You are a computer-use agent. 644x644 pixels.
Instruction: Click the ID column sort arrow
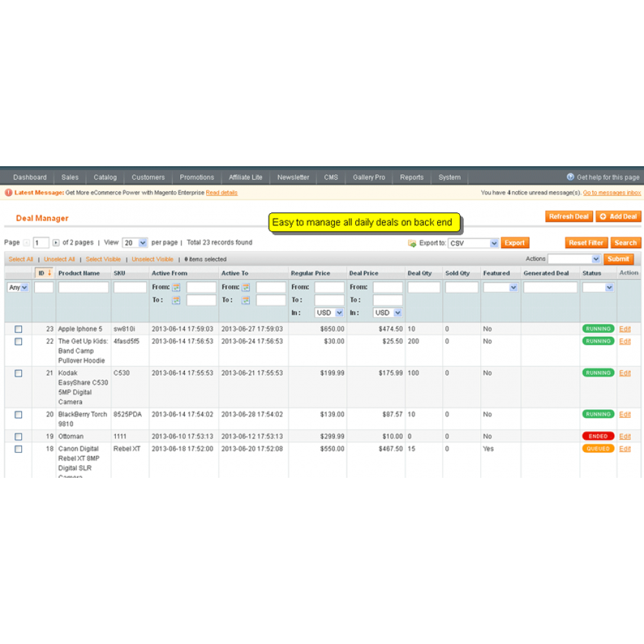(x=48, y=272)
